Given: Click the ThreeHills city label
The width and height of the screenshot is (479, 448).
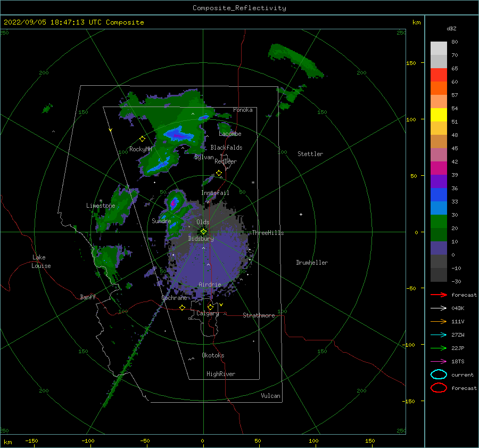Looking at the screenshot, I should tap(268, 233).
